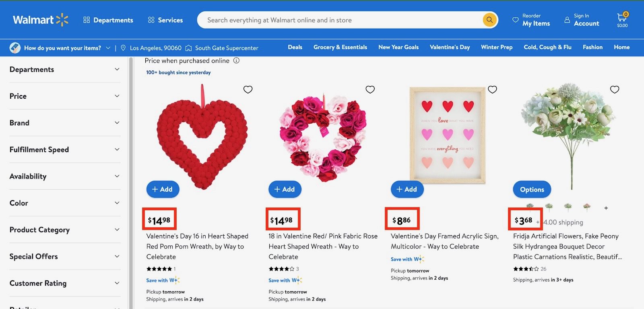Favorite the Framed Acrylic Sign
Screen dimensions: 644x309
click(492, 89)
